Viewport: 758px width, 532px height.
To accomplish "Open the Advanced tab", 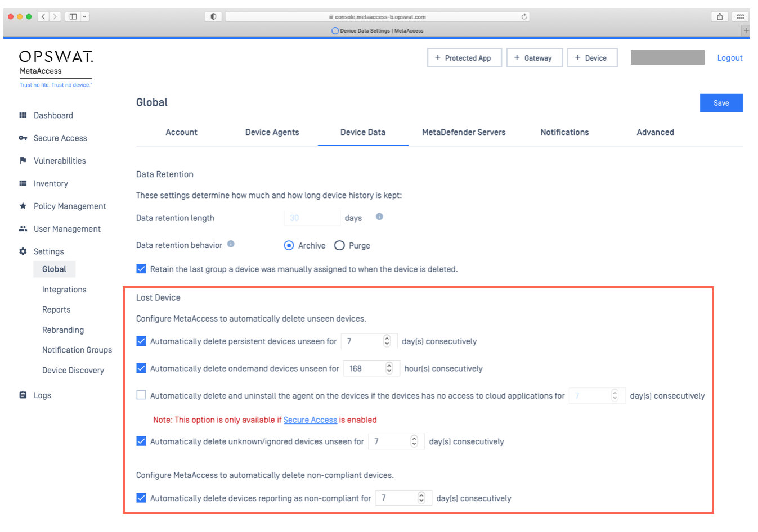I will click(655, 132).
